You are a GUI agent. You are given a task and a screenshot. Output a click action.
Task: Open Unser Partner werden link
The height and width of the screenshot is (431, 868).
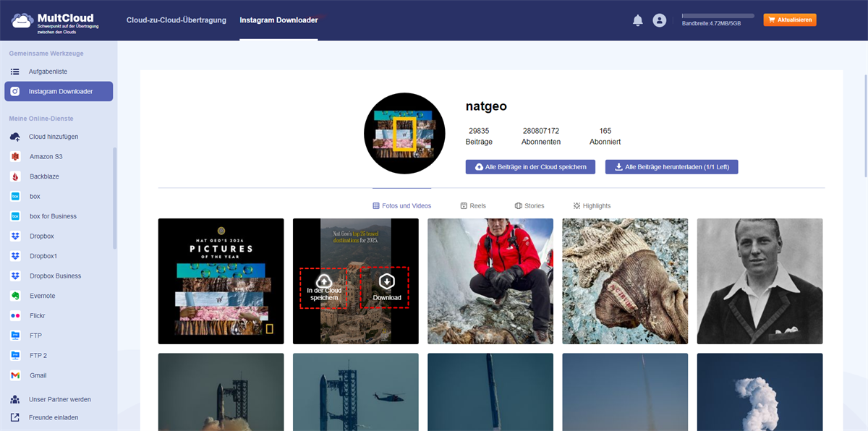coord(59,399)
